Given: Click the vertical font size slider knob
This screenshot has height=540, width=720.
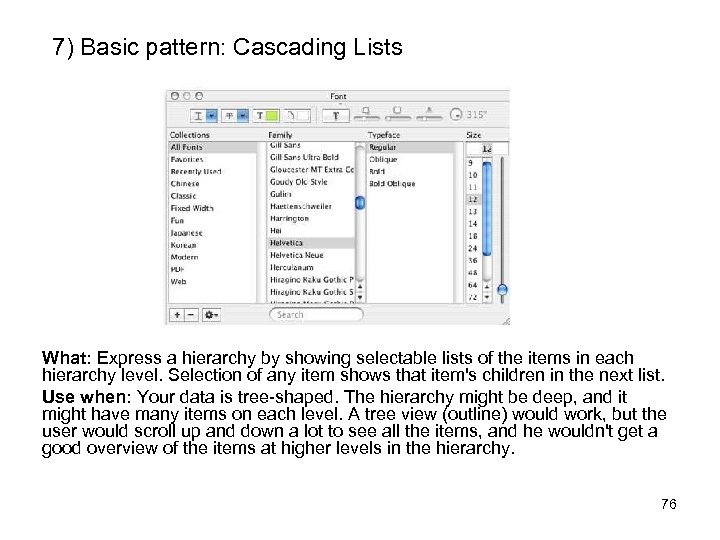Looking at the screenshot, I should [x=503, y=290].
